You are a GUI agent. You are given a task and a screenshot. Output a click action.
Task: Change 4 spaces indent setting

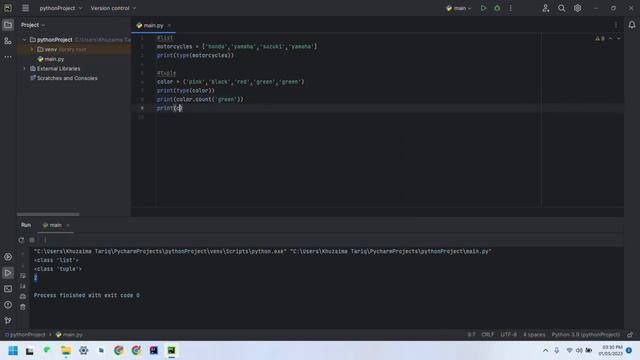coord(534,334)
